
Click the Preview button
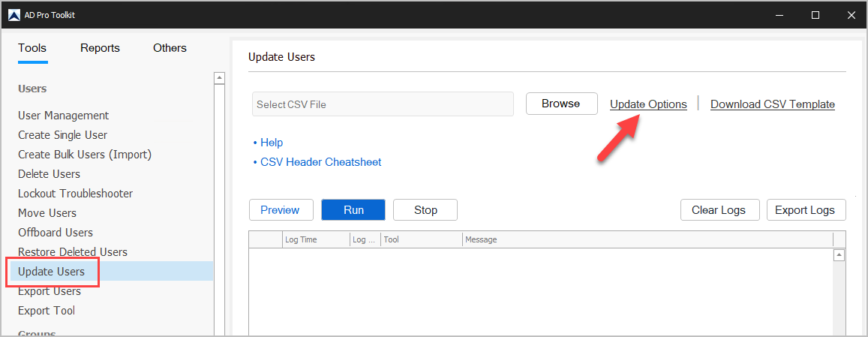coord(280,210)
